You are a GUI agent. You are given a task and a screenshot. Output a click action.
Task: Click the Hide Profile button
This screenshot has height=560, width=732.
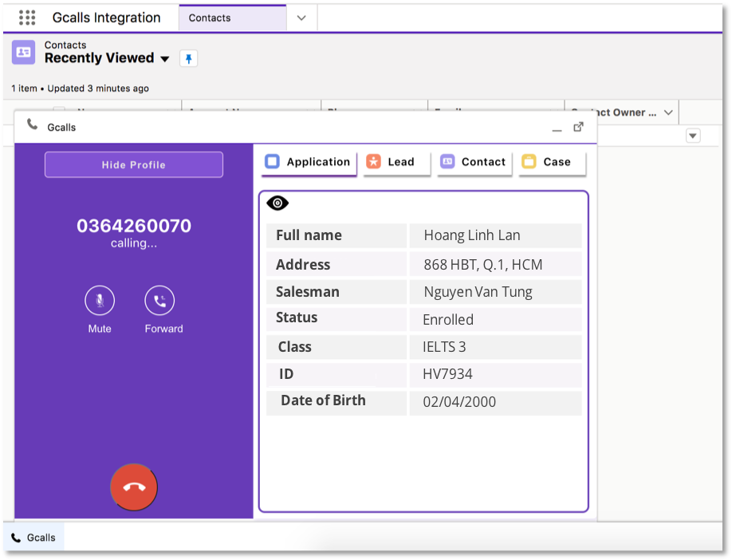[133, 164]
